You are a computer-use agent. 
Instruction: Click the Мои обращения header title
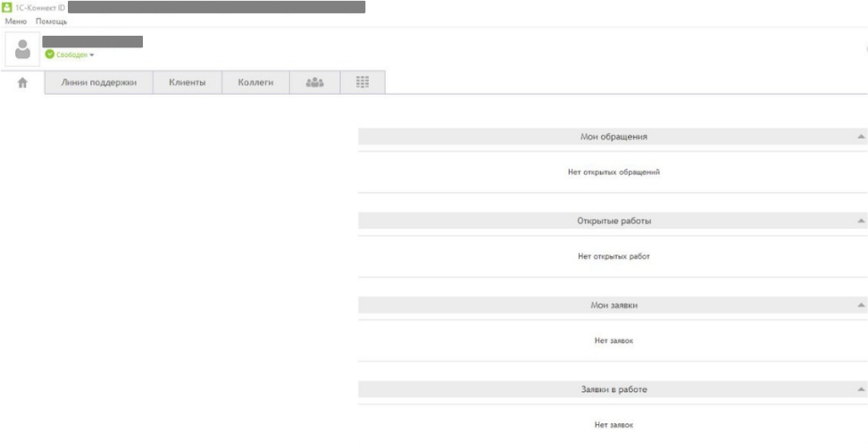point(613,137)
